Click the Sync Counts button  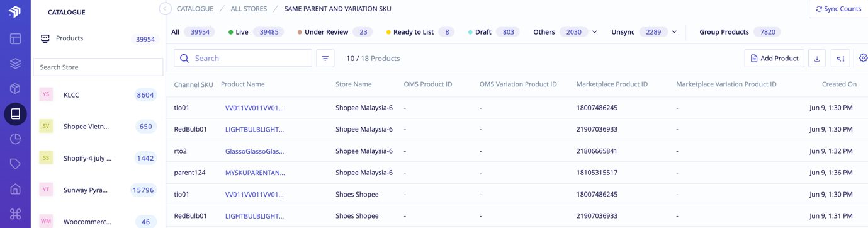coord(838,9)
